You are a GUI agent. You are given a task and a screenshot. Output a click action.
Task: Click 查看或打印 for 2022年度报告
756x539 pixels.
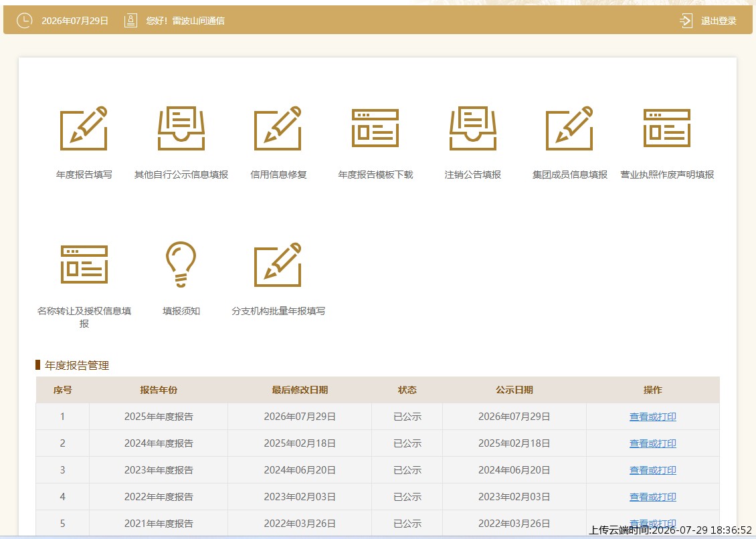[x=653, y=497]
